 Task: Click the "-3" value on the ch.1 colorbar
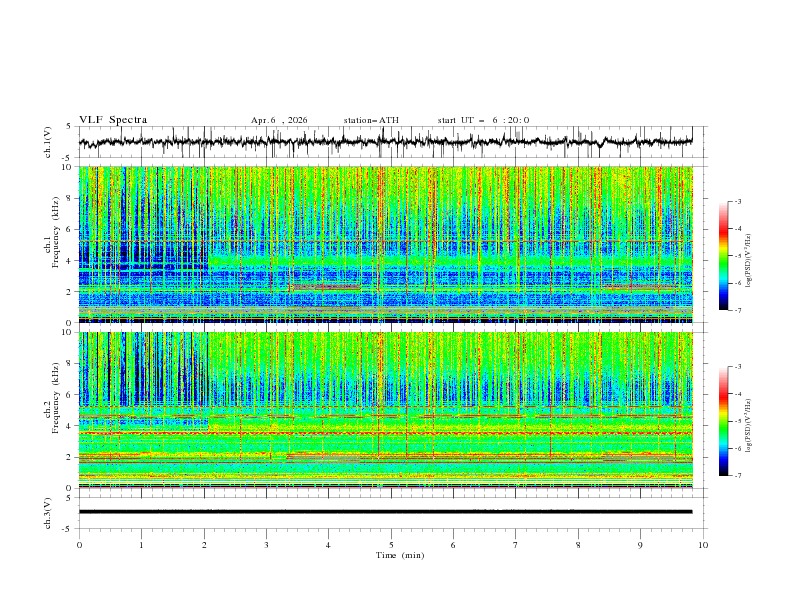coord(737,201)
